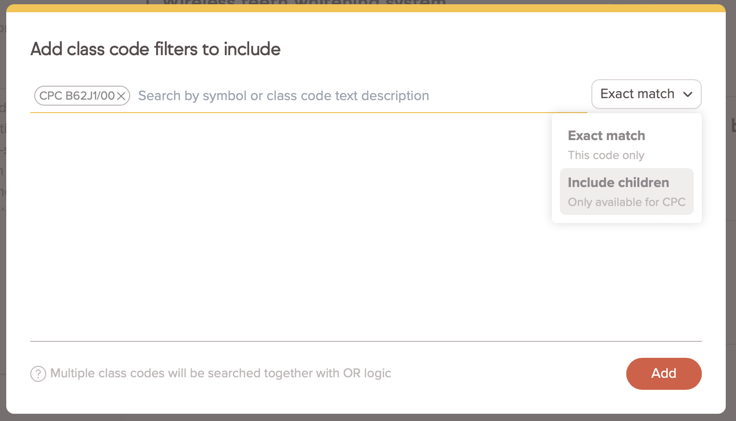The width and height of the screenshot is (736, 421).
Task: Click the OR logic hint text
Action: pyautogui.click(x=221, y=373)
